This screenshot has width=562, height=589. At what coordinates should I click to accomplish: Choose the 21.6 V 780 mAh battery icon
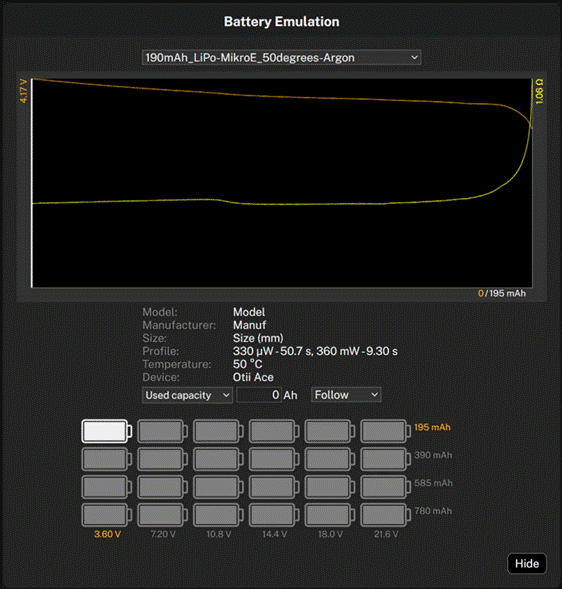tap(385, 515)
